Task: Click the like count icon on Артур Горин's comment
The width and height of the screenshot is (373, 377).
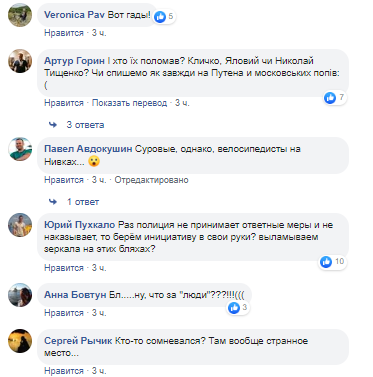Action: point(330,98)
